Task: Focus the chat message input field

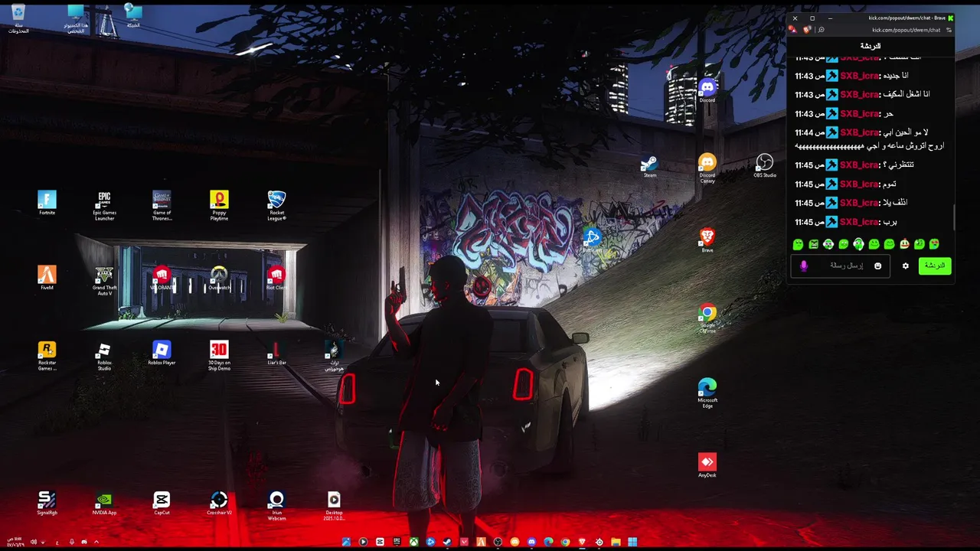Action: 841,266
